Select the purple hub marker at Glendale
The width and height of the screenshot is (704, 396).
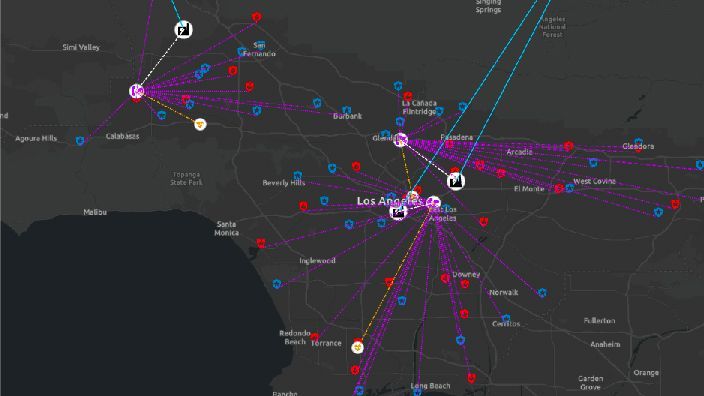[x=400, y=140]
